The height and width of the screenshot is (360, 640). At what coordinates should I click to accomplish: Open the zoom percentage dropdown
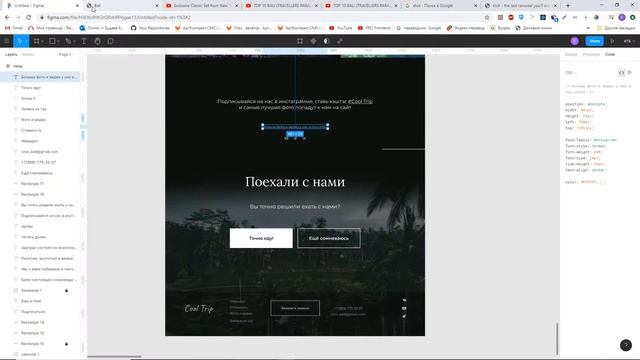click(629, 41)
